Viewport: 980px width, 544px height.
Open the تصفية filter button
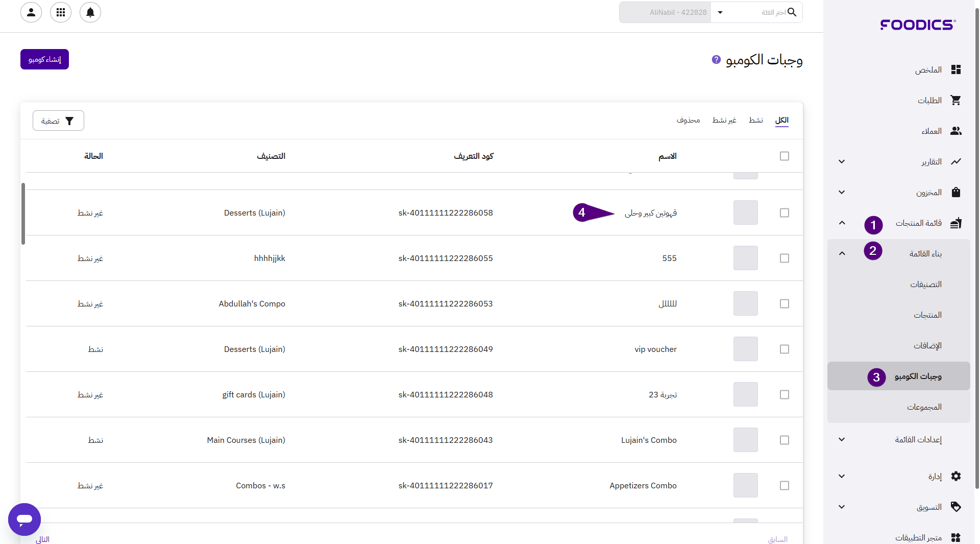point(58,121)
